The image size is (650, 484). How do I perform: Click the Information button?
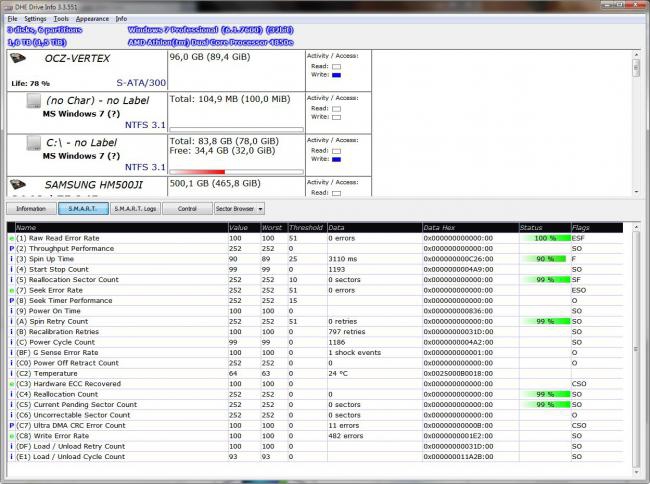tap(30, 209)
